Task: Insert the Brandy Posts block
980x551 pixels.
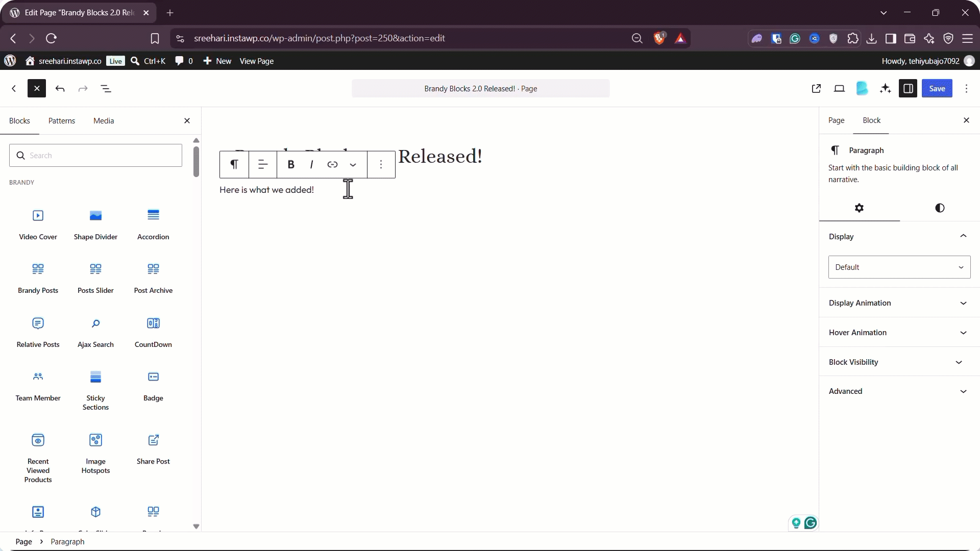Action: [38, 278]
